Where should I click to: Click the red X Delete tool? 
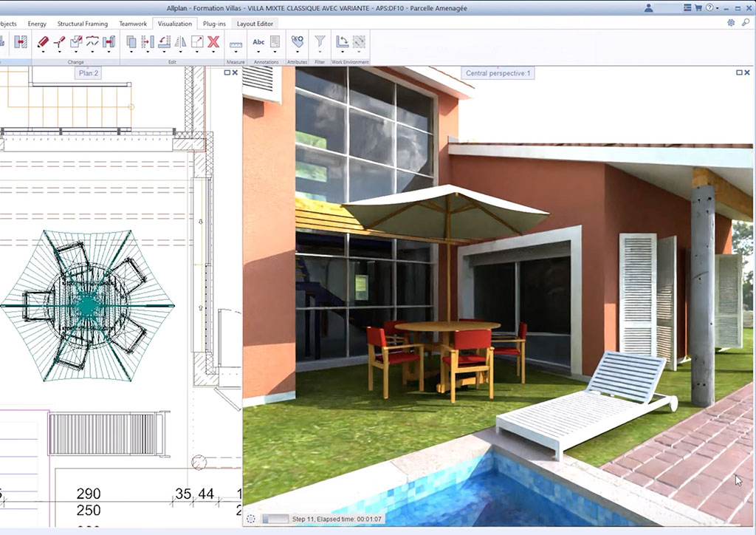(213, 42)
